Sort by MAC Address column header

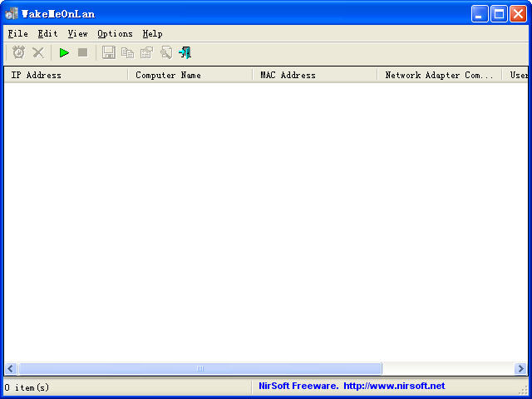click(315, 75)
